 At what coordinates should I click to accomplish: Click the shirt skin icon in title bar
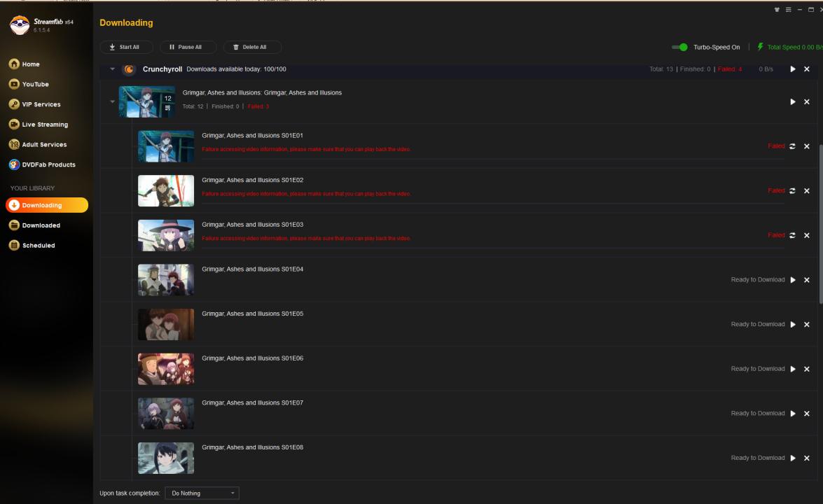point(777,10)
